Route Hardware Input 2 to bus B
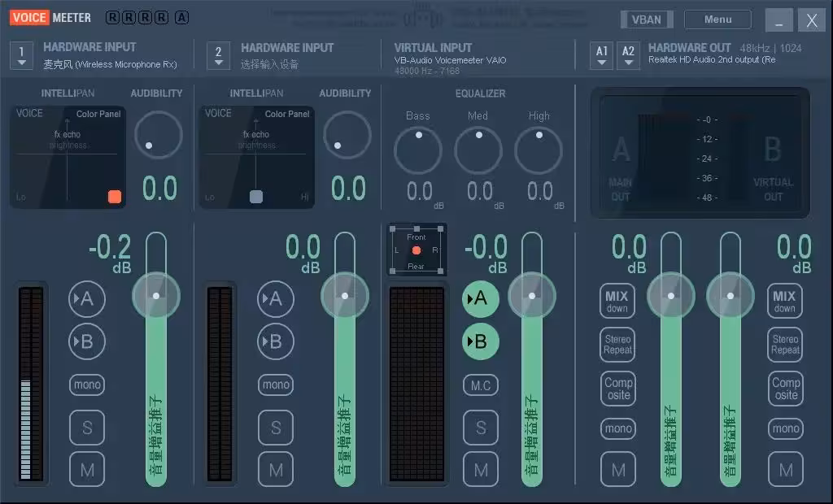833x504 pixels. coord(275,341)
